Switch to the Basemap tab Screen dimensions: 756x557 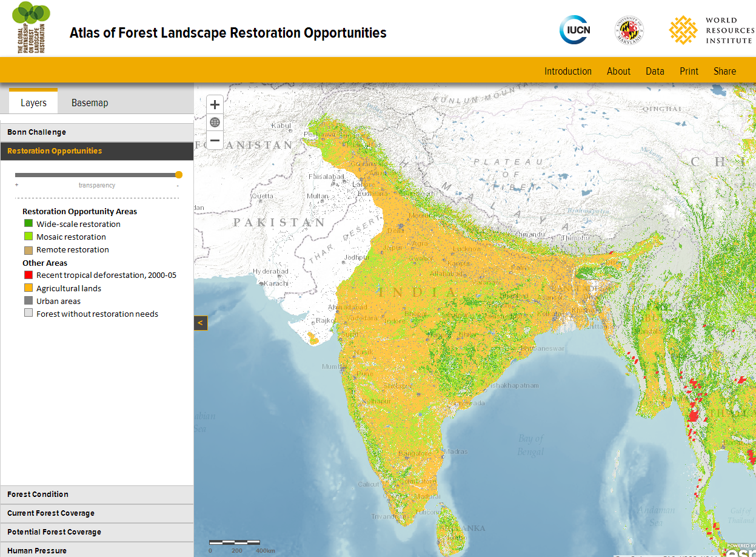click(89, 103)
